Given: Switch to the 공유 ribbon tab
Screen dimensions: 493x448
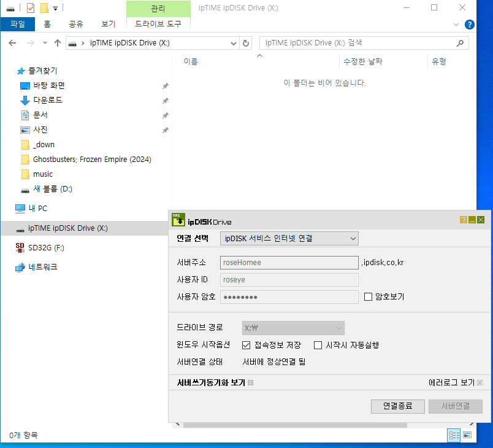Looking at the screenshot, I should [76, 24].
